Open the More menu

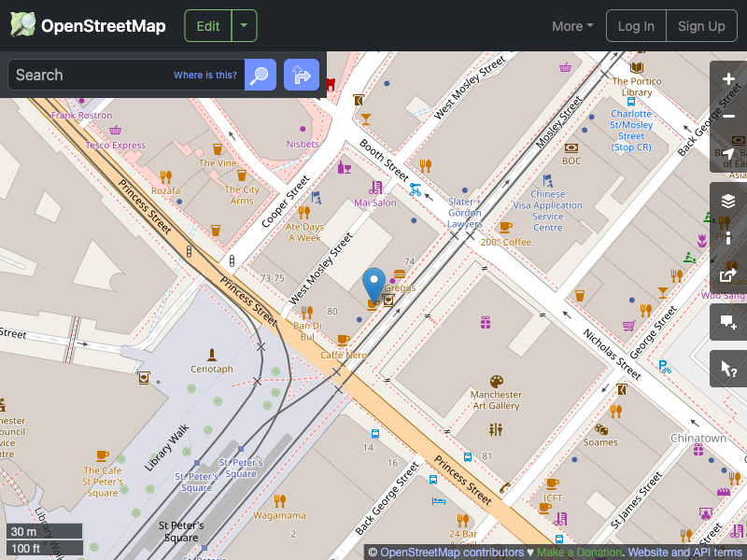(571, 25)
